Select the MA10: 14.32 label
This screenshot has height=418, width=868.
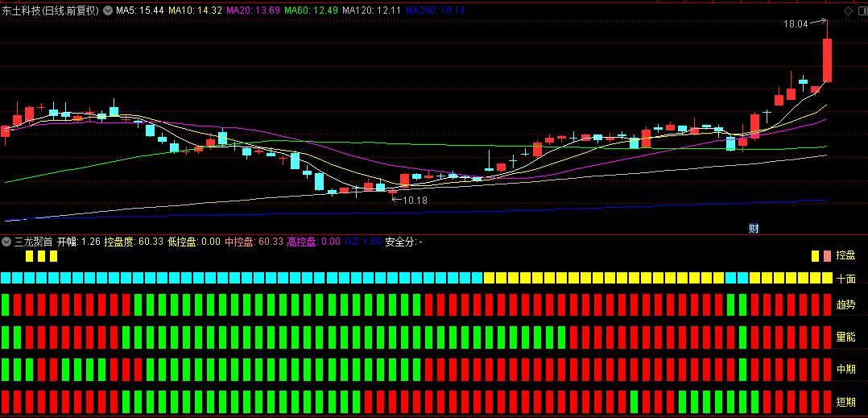click(x=196, y=10)
